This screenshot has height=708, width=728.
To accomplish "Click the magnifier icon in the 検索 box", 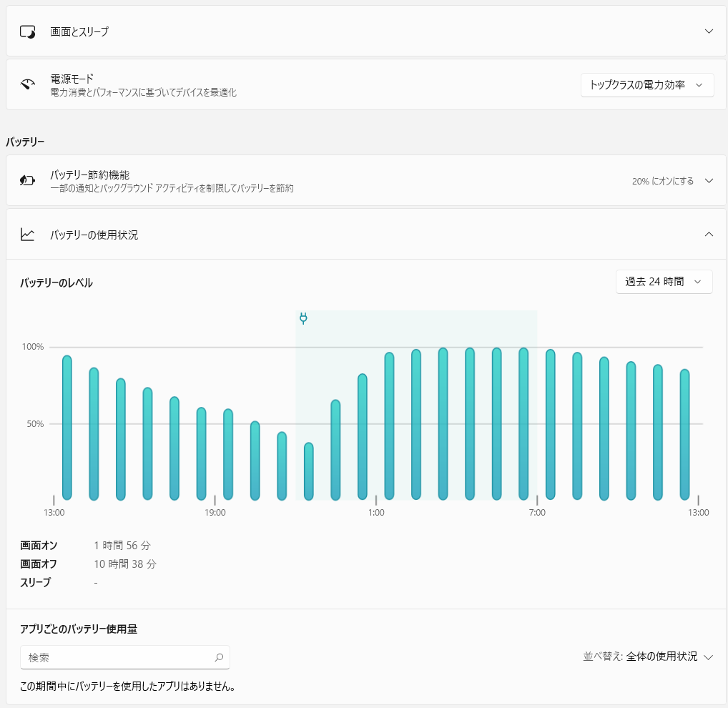I will click(219, 657).
